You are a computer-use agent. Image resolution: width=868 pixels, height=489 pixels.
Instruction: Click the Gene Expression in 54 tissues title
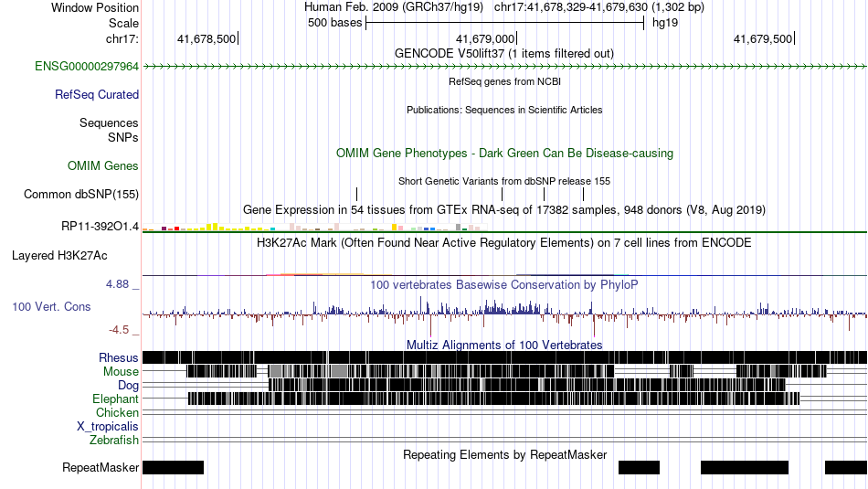(504, 210)
